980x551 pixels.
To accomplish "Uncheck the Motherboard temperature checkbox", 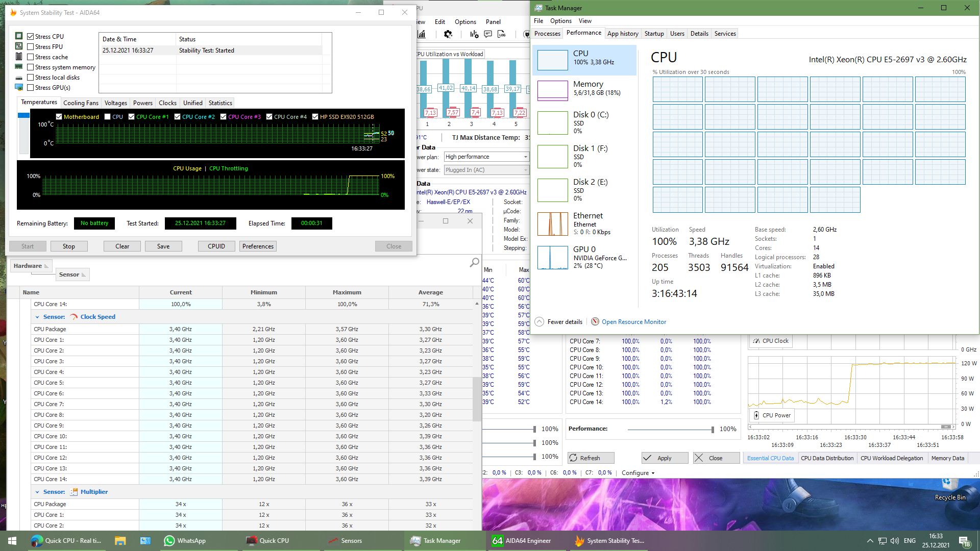I will coord(59,117).
